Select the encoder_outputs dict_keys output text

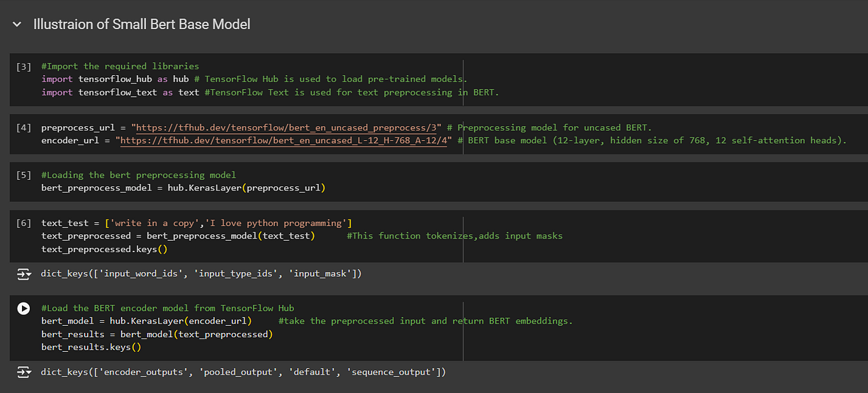pyautogui.click(x=243, y=372)
